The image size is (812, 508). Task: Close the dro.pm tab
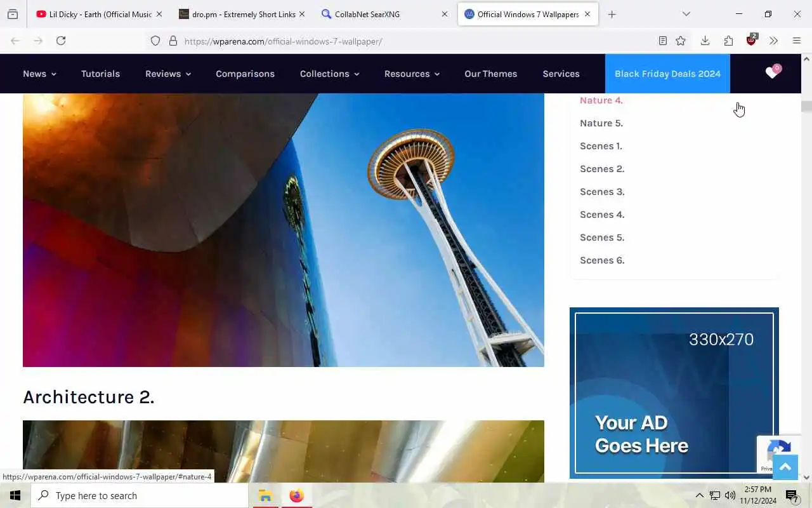point(302,14)
